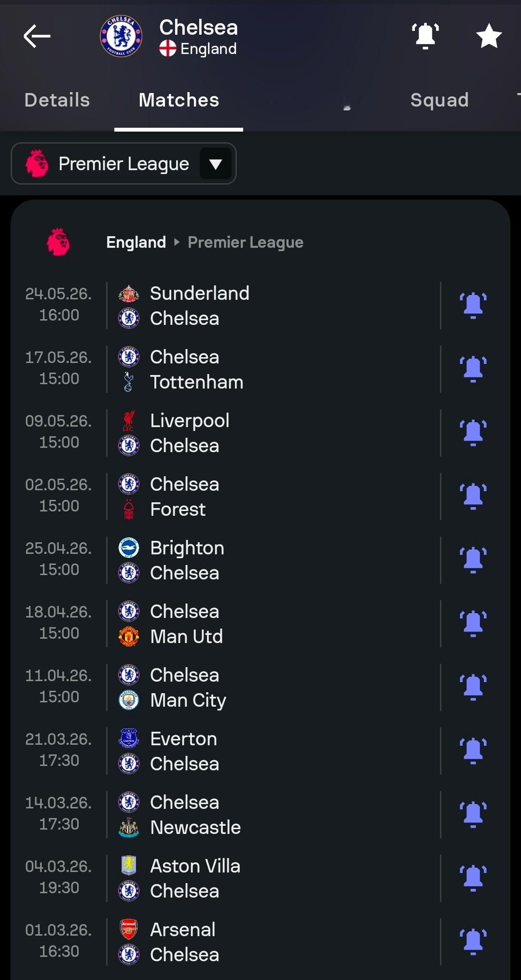The width and height of the screenshot is (521, 980).
Task: Tap the Premier League lion logo in list header
Action: (x=58, y=242)
